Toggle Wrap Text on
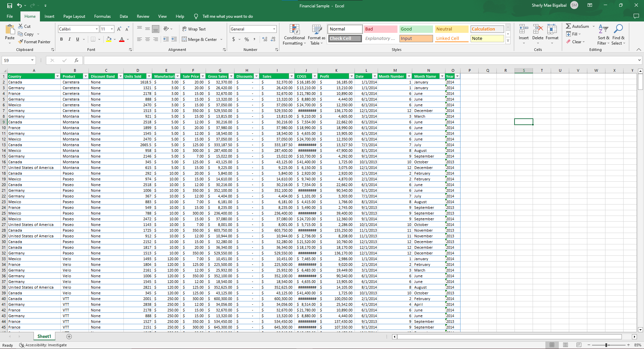The width and height of the screenshot is (644, 349). pyautogui.click(x=194, y=29)
